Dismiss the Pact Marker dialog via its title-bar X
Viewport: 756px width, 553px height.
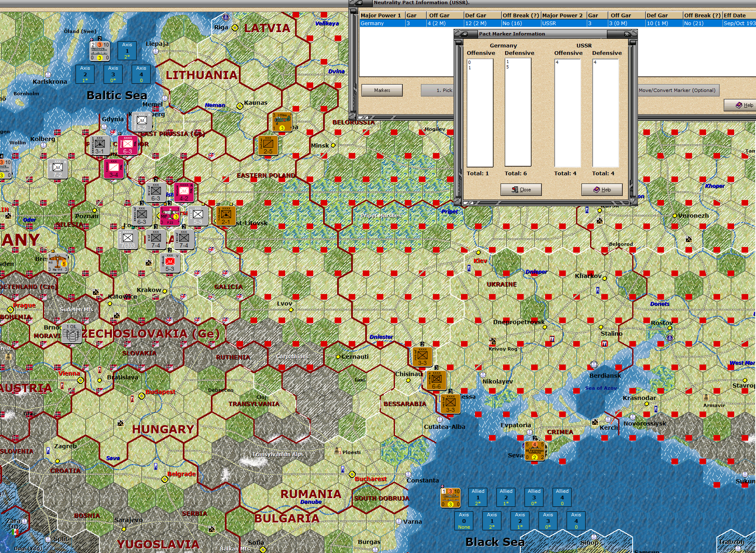coord(627,34)
